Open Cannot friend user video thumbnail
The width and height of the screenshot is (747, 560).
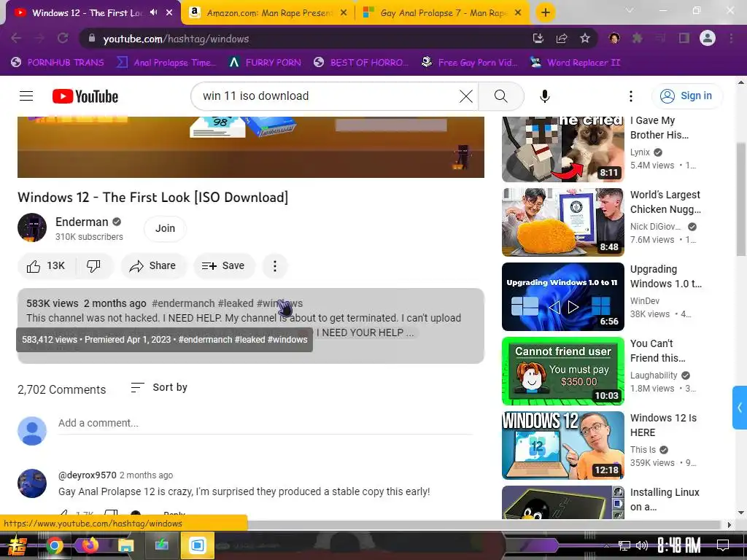pyautogui.click(x=563, y=371)
